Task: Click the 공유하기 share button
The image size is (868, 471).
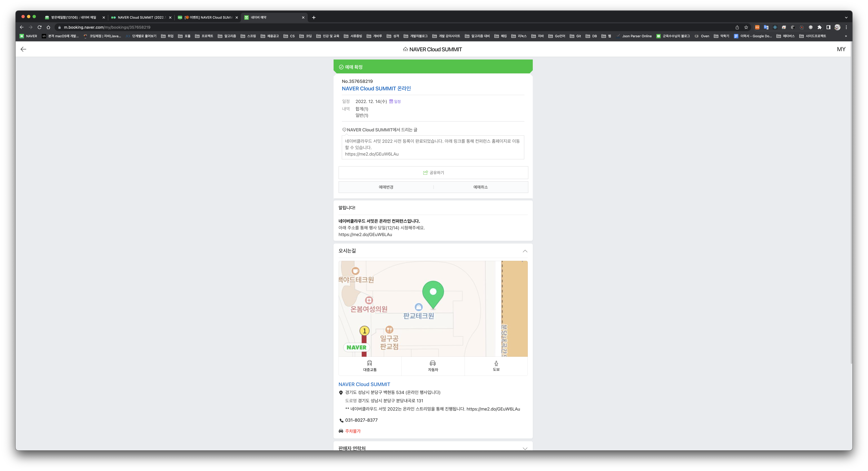Action: 433,173
